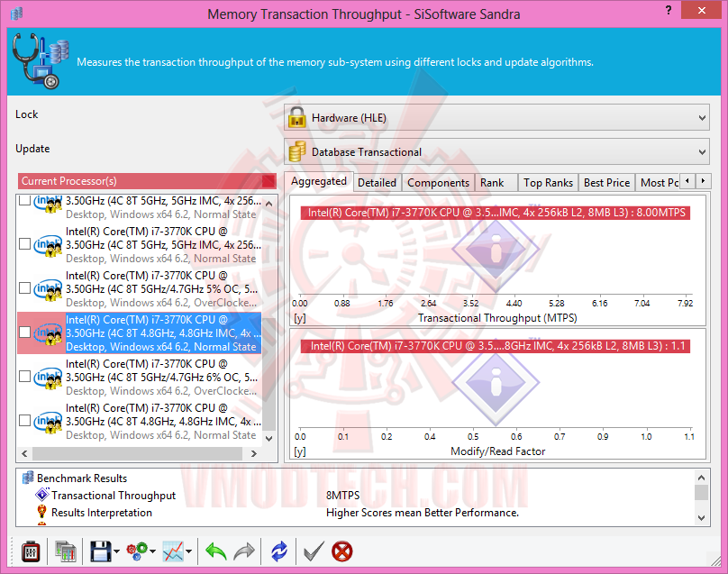Check the first partially visible processor entry checkbox
The image size is (728, 574).
(x=24, y=200)
